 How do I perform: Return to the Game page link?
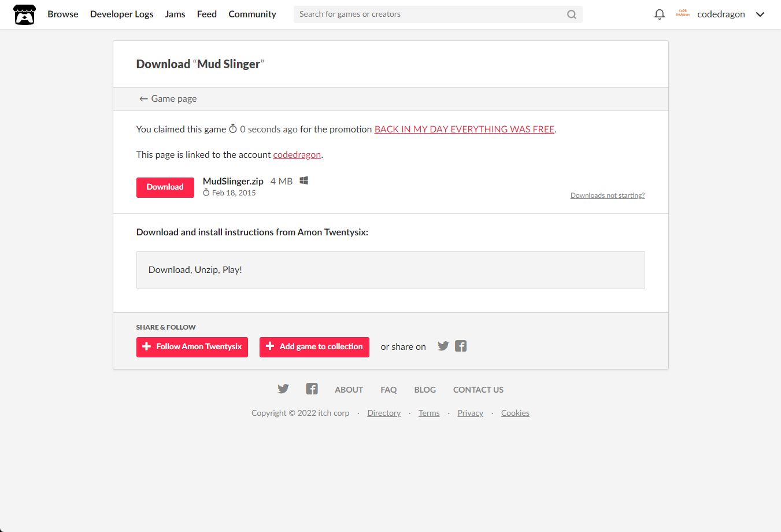coord(168,99)
